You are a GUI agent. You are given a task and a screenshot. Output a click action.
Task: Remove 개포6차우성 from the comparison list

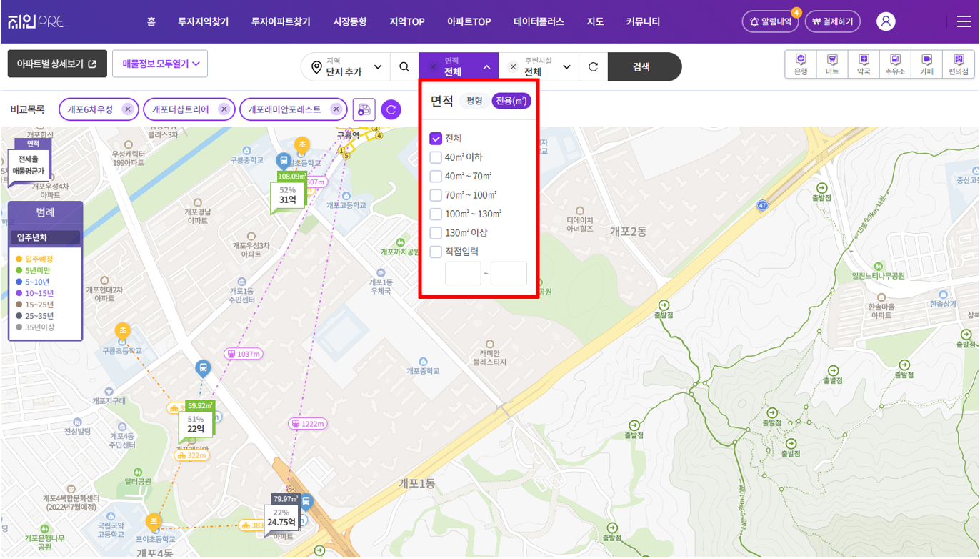[127, 109]
